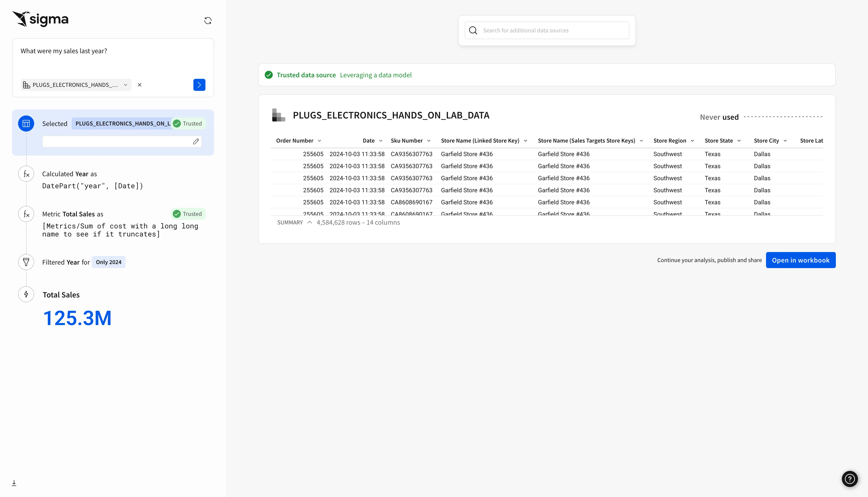Open the Sku Number column menu
The width and height of the screenshot is (868, 497).
428,141
